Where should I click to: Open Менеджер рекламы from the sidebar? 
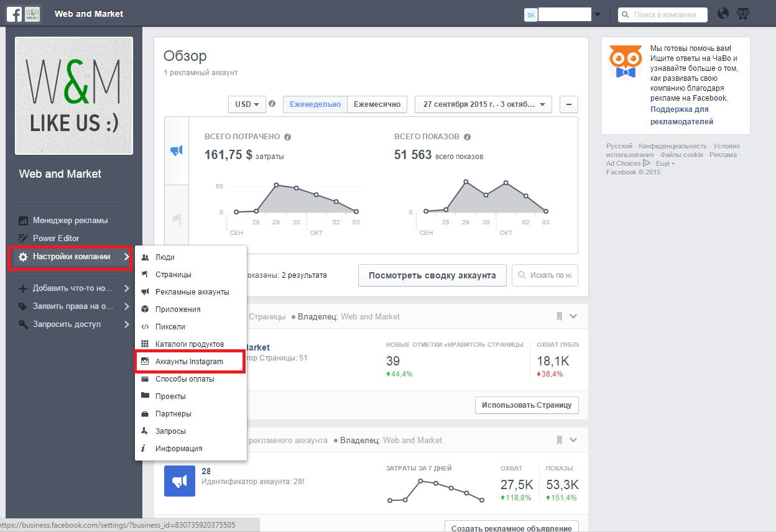coord(70,220)
